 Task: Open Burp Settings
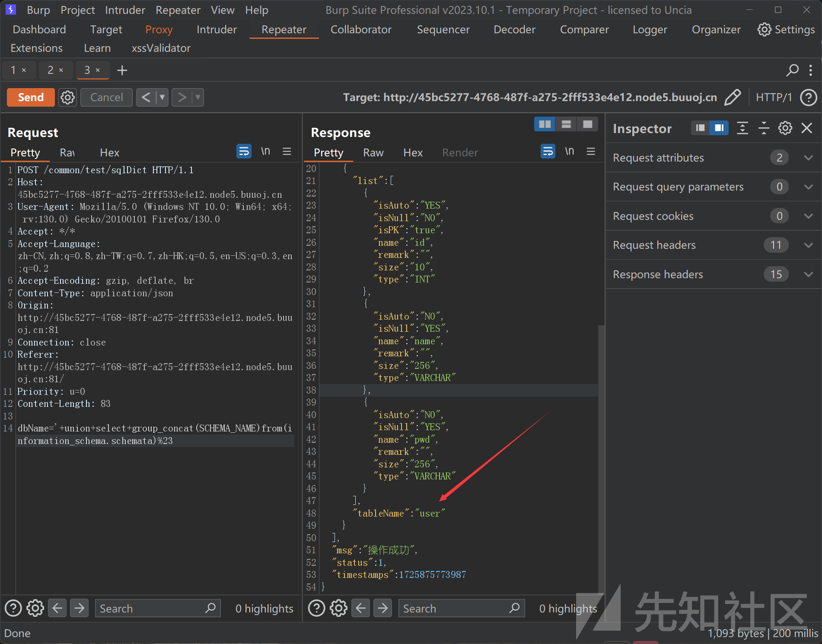[x=786, y=29]
